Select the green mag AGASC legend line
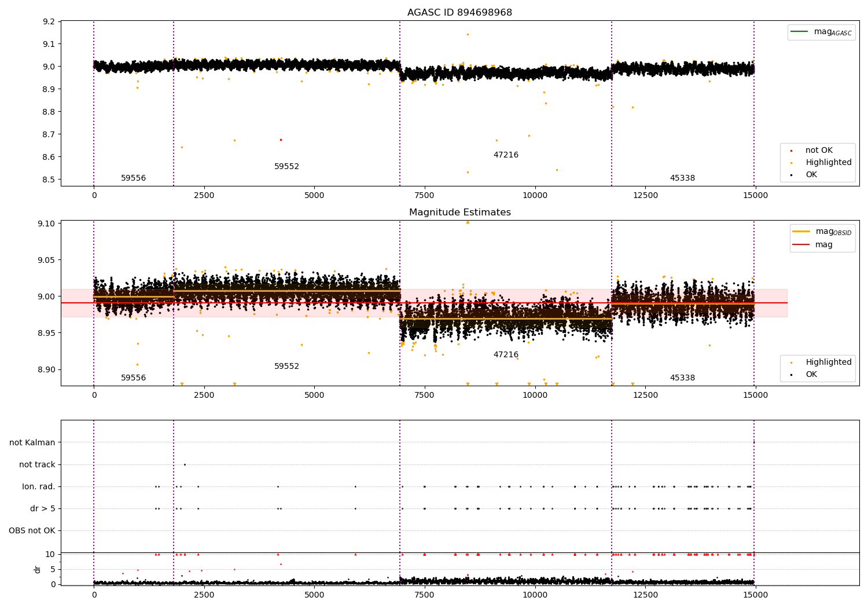Image resolution: width=868 pixels, height=608 pixels. (x=799, y=32)
